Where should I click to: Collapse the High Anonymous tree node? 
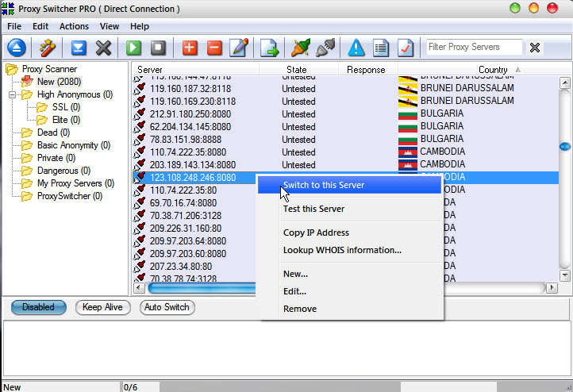[x=13, y=94]
